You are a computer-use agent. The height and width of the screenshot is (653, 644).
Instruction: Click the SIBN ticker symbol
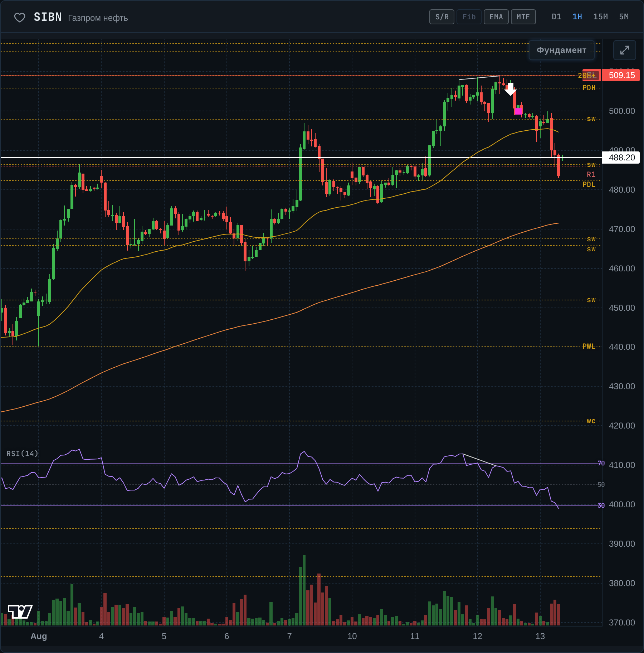(48, 17)
